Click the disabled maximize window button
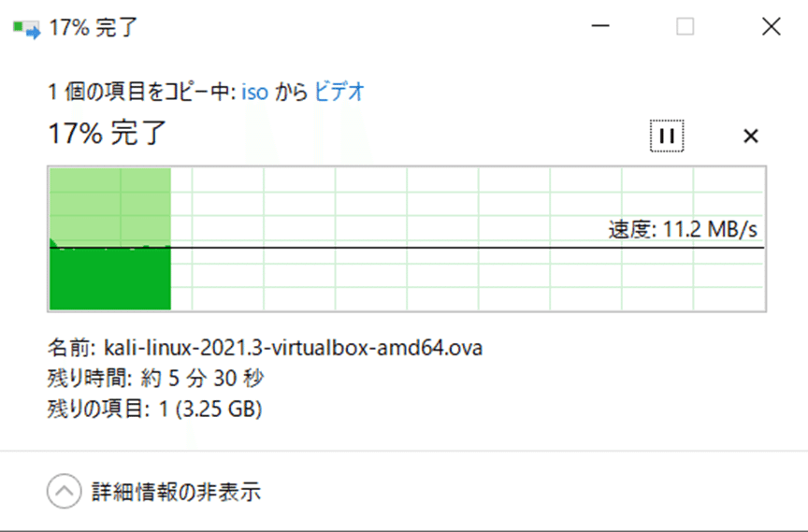 (x=685, y=26)
